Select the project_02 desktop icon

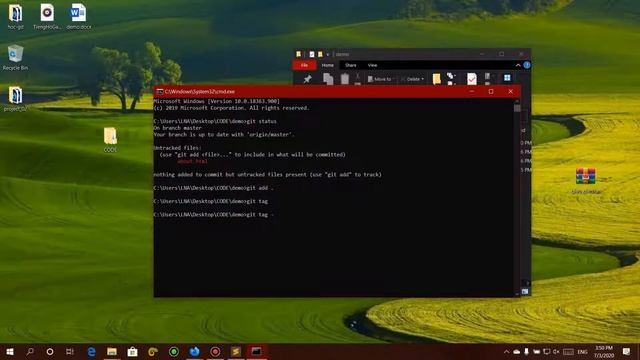[16, 99]
